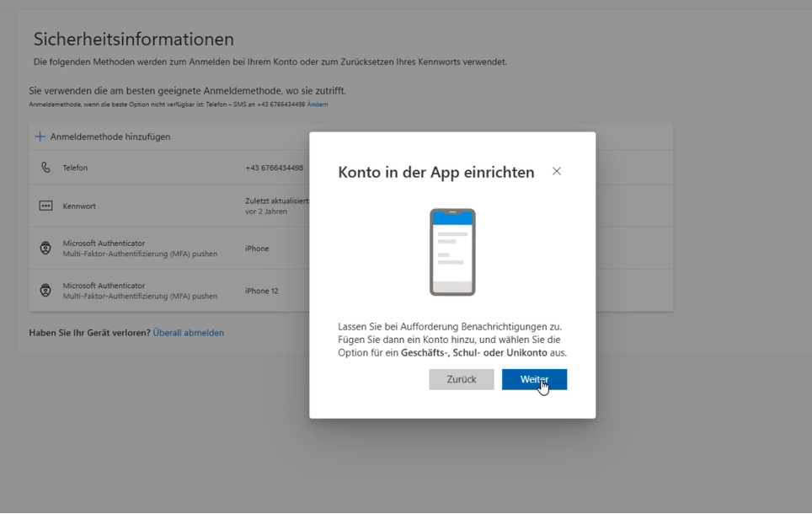Click the Weiter button
812x514 pixels.
[x=534, y=379]
